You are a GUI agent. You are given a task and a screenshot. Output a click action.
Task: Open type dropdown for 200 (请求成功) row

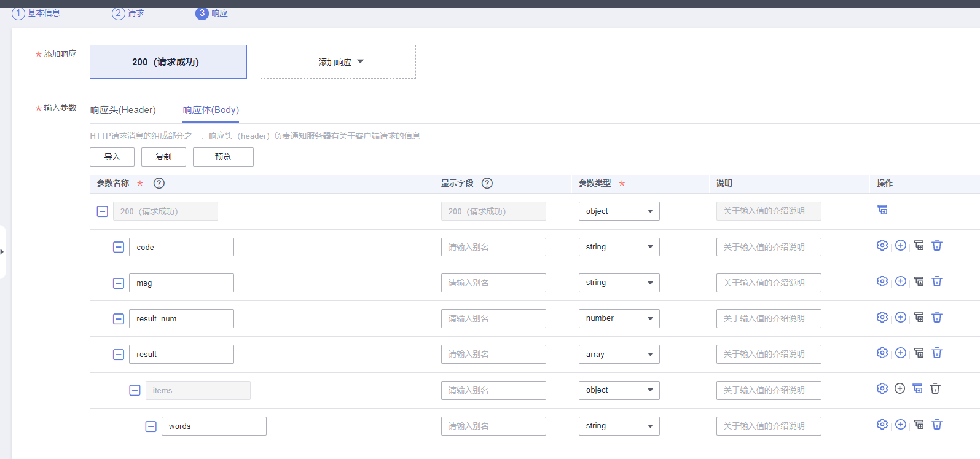coord(619,211)
